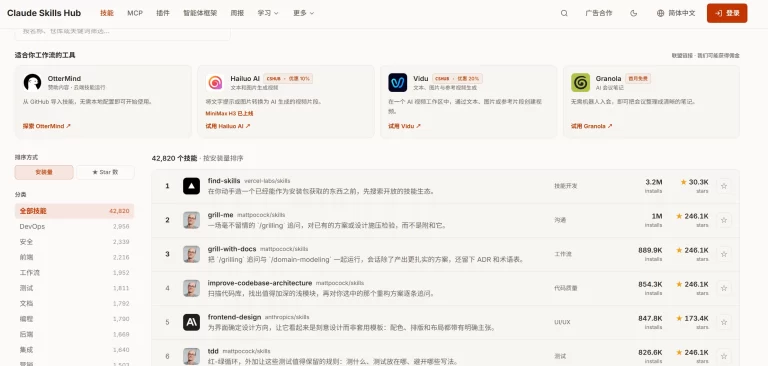Follow the 试用 Granola link

[592, 126]
